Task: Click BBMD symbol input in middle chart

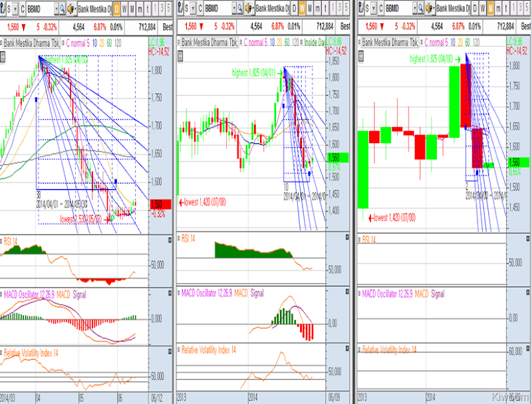Action: (x=218, y=9)
